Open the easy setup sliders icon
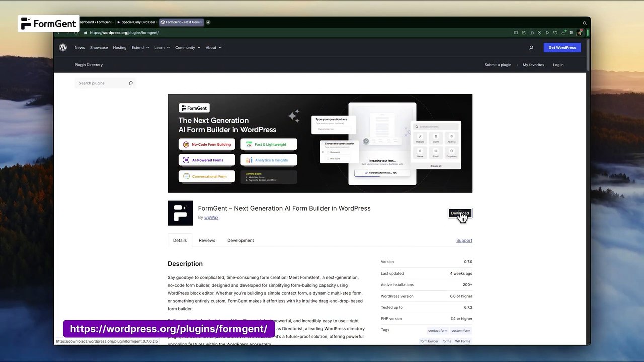Screen dimensions: 644x362 coord(571,33)
